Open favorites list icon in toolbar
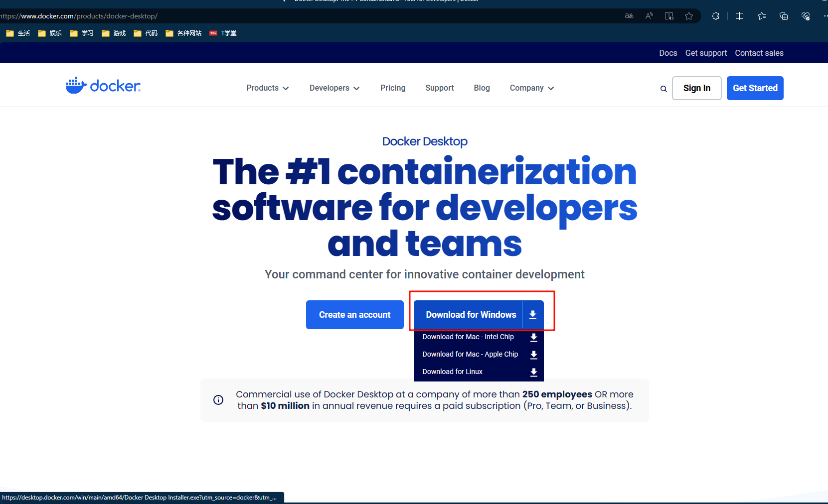 coord(762,16)
